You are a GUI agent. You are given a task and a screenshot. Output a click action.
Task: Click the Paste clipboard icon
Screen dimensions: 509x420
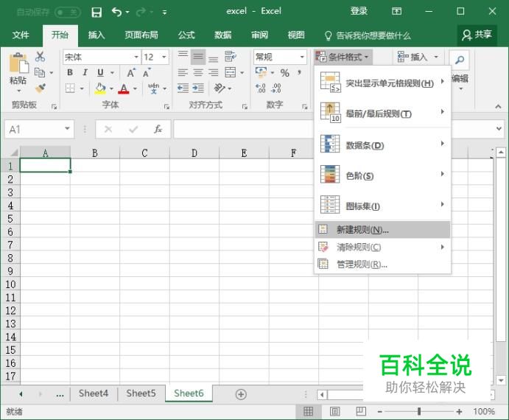18,63
